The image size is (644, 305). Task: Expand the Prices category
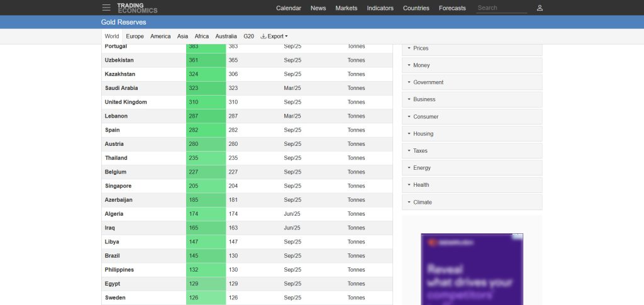coord(472,48)
